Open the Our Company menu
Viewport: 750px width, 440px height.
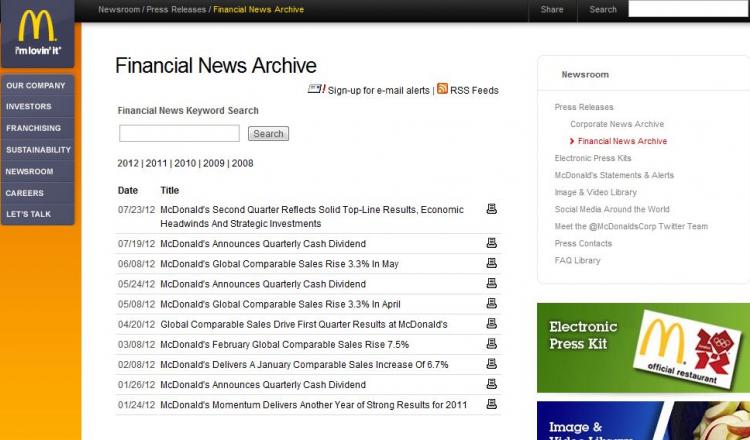[x=37, y=85]
